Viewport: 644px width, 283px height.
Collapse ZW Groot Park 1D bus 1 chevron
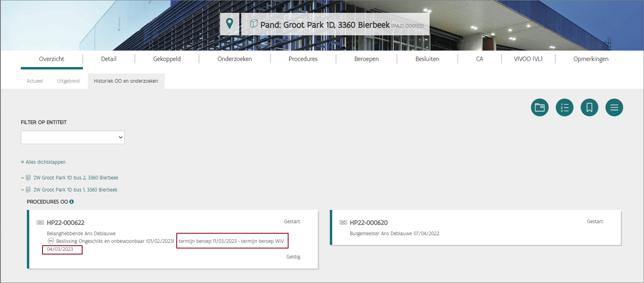click(22, 190)
